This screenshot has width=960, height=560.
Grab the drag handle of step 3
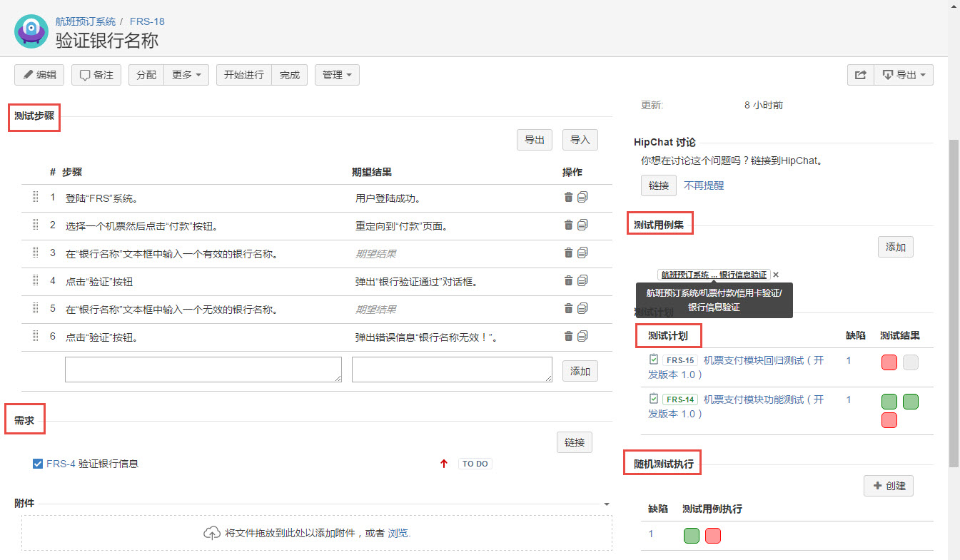(x=35, y=253)
